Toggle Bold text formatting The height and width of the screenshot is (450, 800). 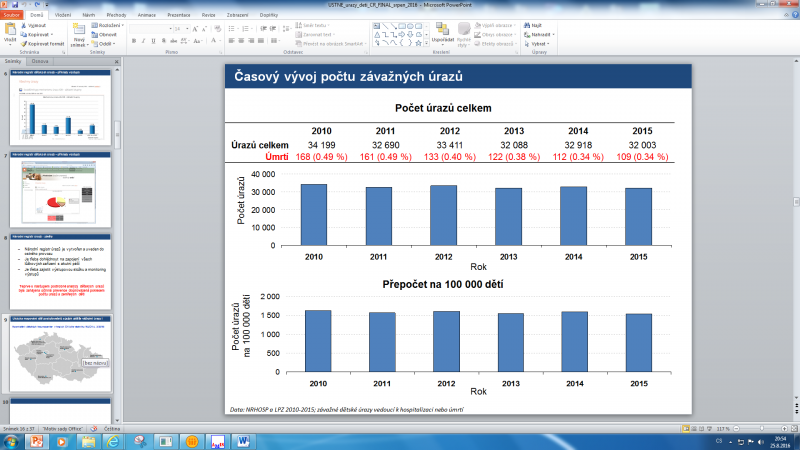click(133, 42)
